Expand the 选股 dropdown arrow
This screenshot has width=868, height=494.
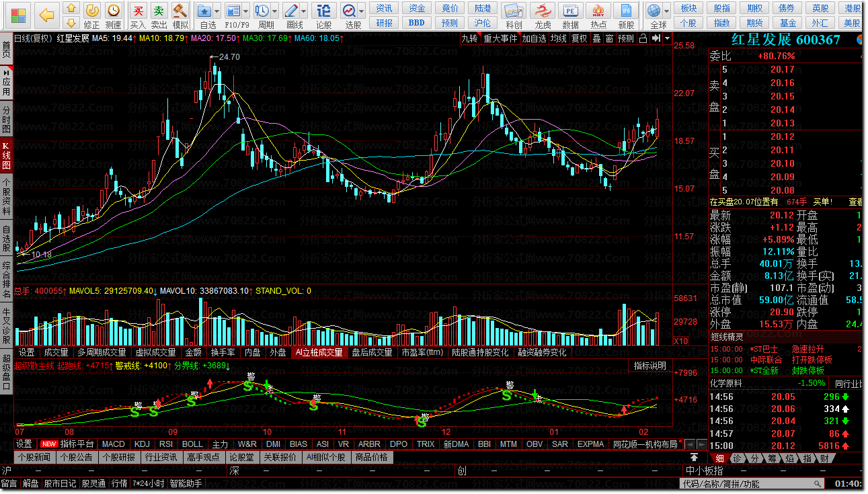tap(362, 11)
